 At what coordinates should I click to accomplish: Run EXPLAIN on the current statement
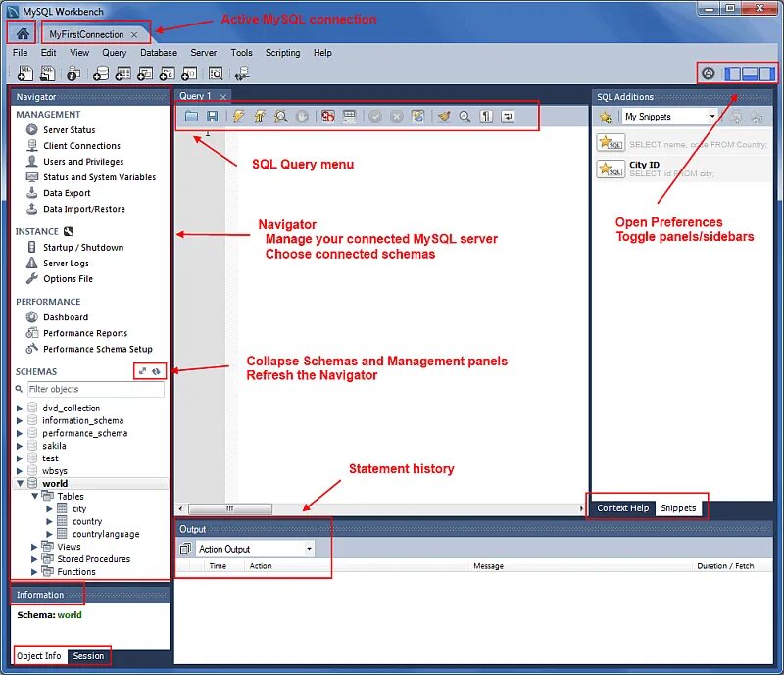point(281,117)
